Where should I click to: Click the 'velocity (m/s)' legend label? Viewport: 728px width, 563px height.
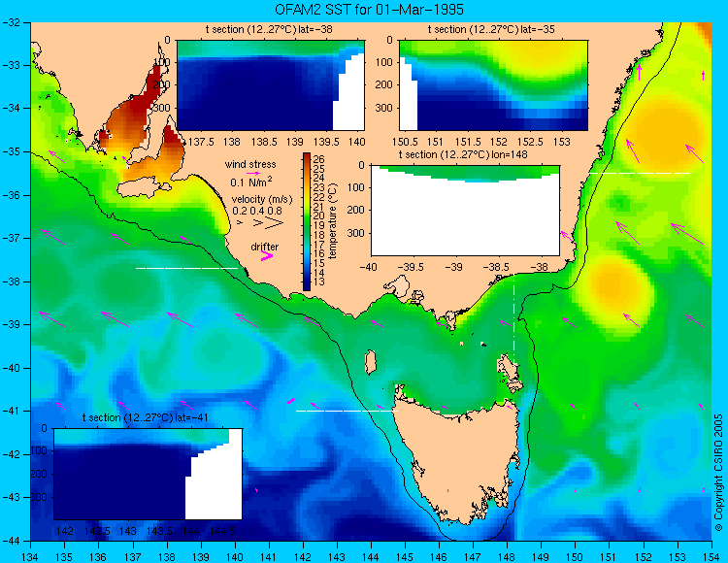tap(262, 200)
